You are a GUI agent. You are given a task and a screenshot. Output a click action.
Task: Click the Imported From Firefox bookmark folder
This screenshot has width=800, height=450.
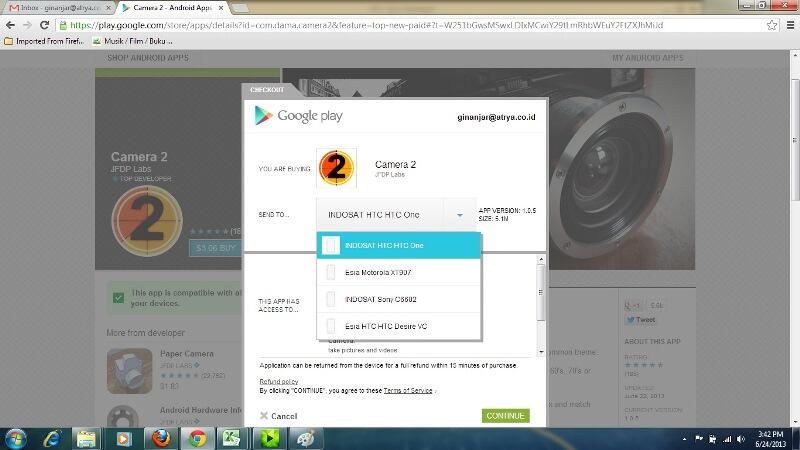point(44,41)
